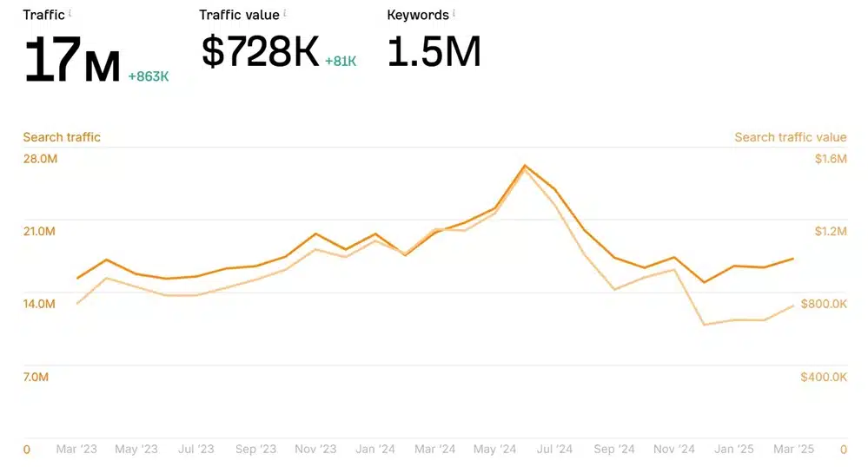Toggle the Search traffic legend label
Screen dimensions: 868x467
click(62, 137)
